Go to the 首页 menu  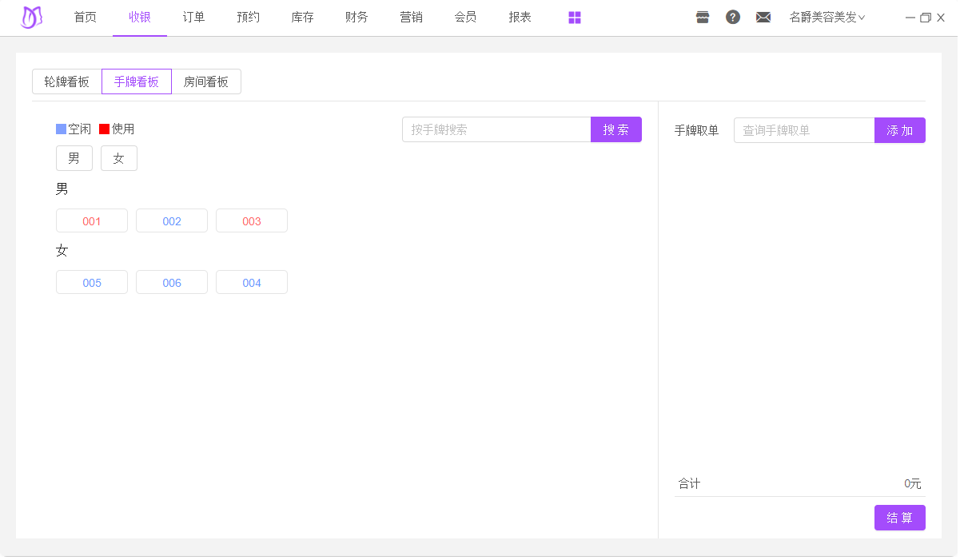click(86, 18)
